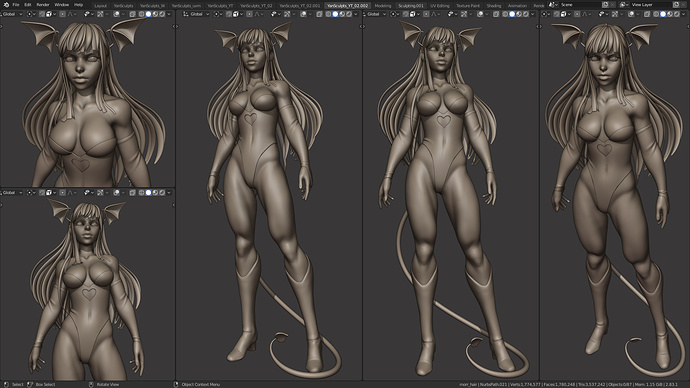This screenshot has width=690, height=388.
Task: Open the view layer browse dropdown icon
Action: [624, 5]
